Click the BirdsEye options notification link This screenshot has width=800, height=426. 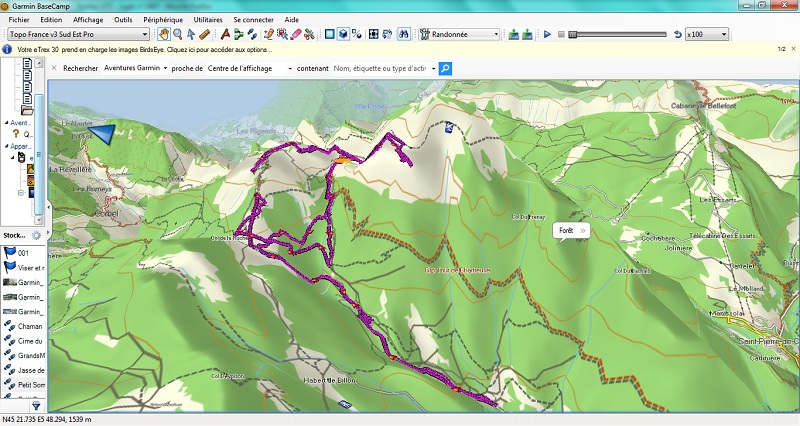pos(145,49)
